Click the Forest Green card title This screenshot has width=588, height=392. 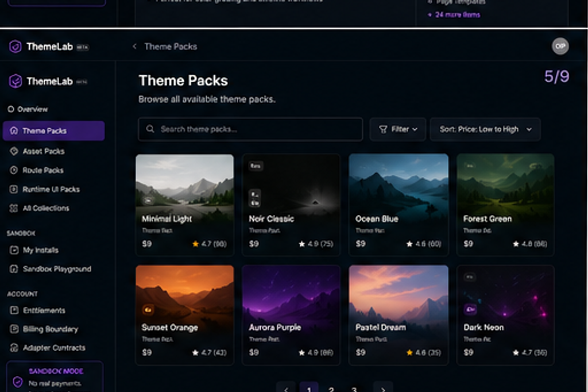tap(487, 219)
